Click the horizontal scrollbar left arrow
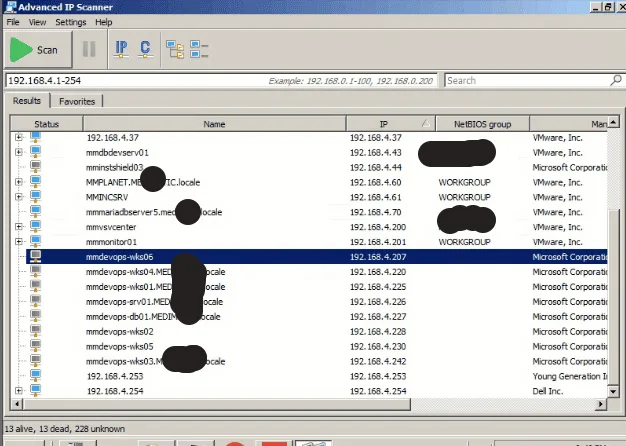The height and width of the screenshot is (446, 626). [17, 404]
